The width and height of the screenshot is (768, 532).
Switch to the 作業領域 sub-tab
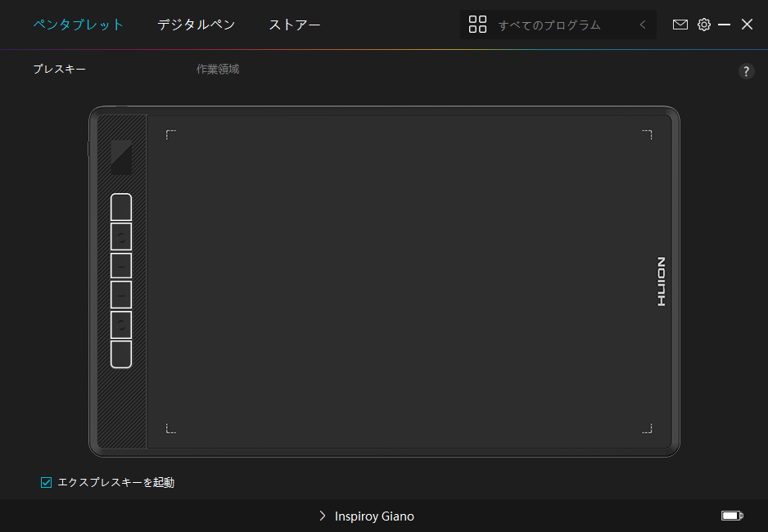coord(218,69)
